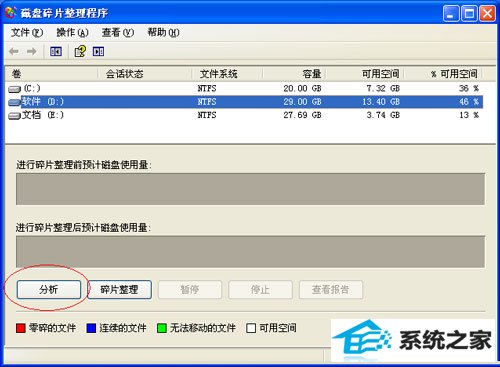Viewport: 500px width, 367px height.
Task: Open the 文件(F) menu
Action: (27, 32)
